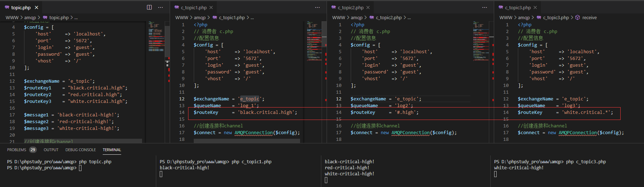Expand WWW breadcrumb in c_topic2.php editor
The height and width of the screenshot is (187, 644).
click(x=339, y=17)
